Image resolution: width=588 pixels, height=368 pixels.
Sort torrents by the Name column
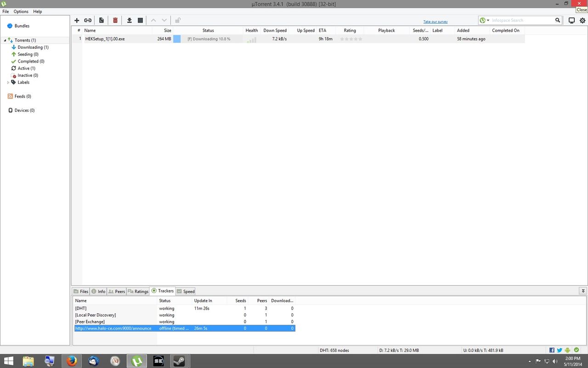pyautogui.click(x=117, y=30)
